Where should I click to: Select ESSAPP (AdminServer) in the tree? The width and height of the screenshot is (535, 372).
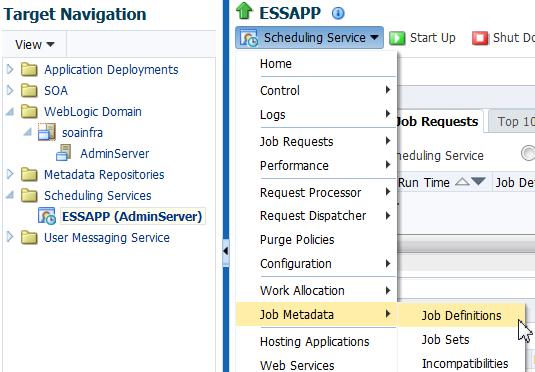pos(132,216)
